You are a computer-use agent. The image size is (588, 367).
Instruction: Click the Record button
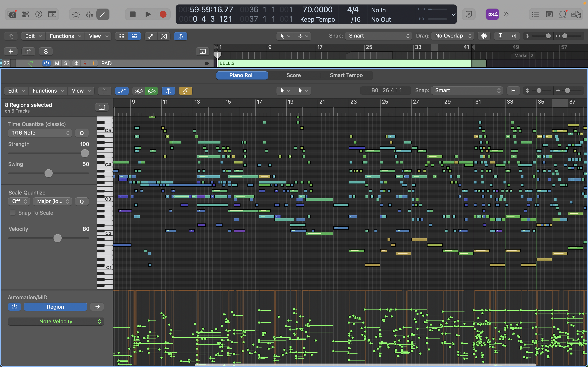click(163, 14)
